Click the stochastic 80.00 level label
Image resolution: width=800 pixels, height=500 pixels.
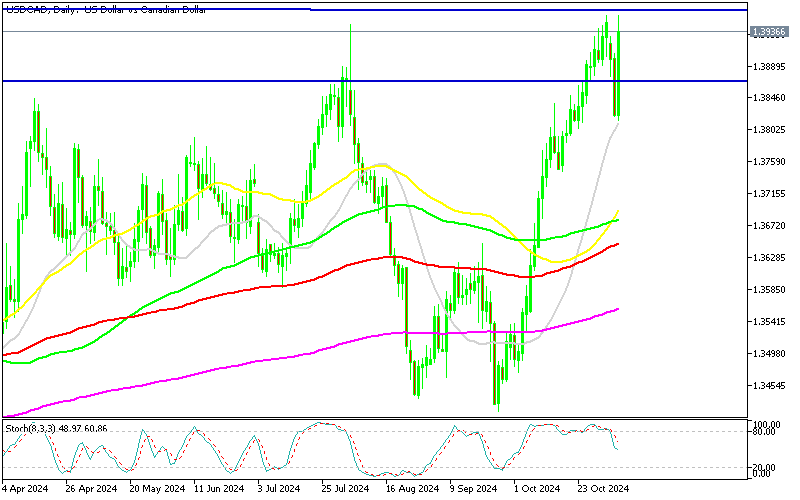(765, 433)
